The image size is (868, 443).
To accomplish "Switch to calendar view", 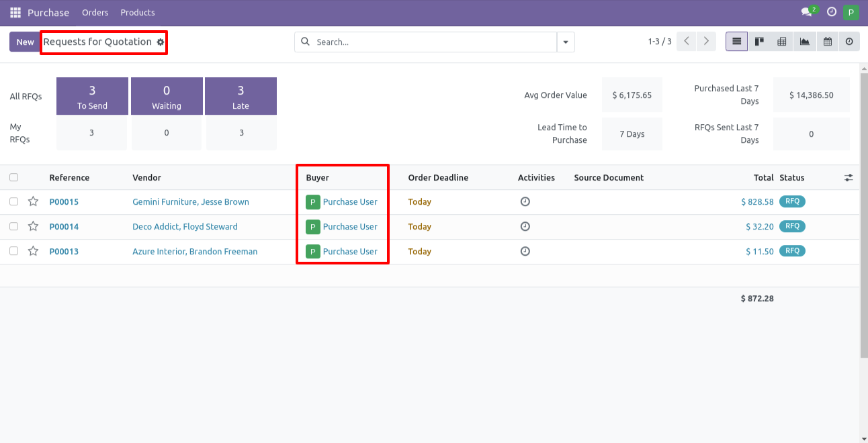I will [828, 42].
